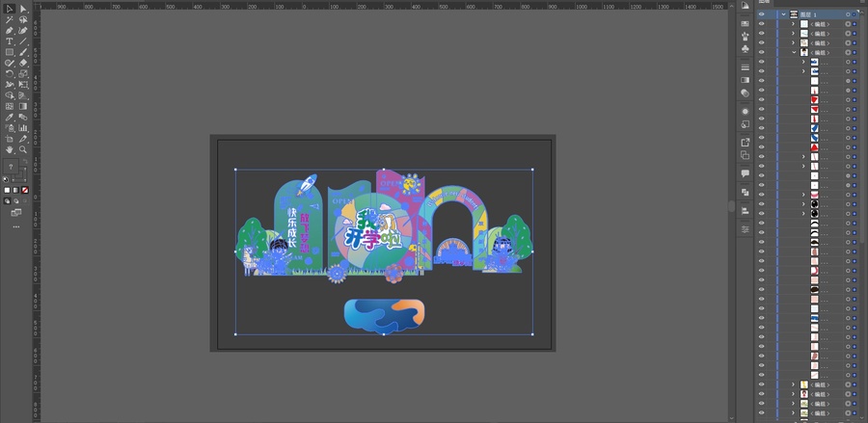The image size is (868, 423).
Task: Open Edit Toolbar three-dots button
Action: pyautogui.click(x=16, y=226)
